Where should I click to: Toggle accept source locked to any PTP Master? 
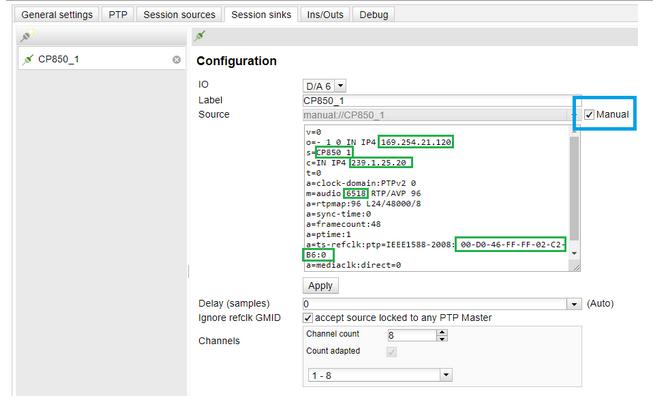309,318
